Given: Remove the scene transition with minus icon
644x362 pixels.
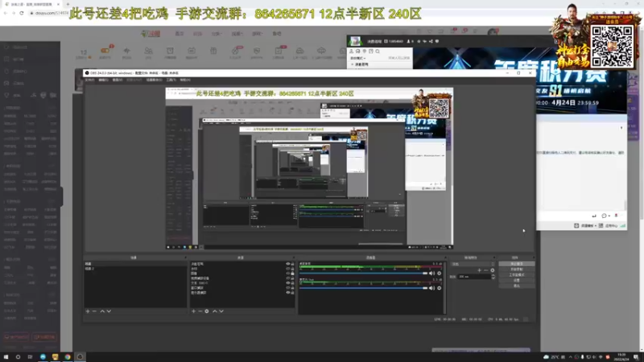Looking at the screenshot, I should [486, 270].
